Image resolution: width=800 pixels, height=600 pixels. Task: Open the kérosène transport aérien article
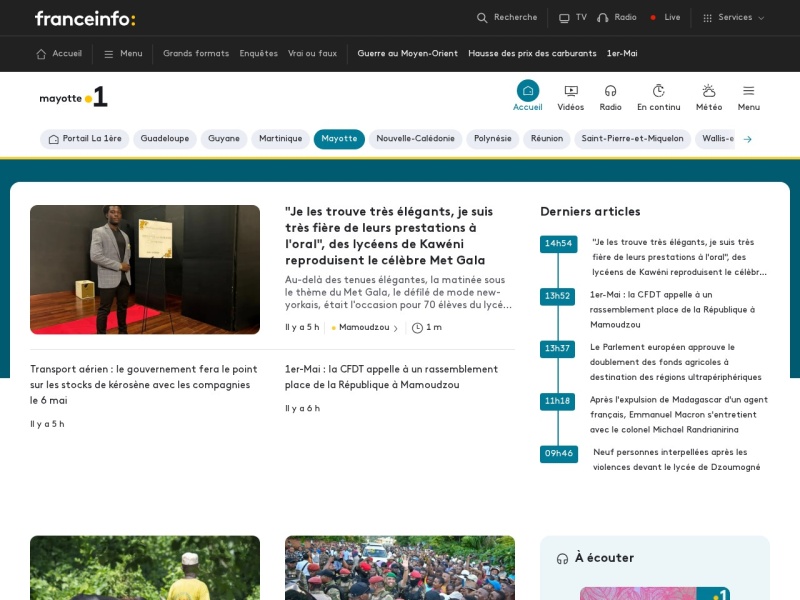point(144,385)
